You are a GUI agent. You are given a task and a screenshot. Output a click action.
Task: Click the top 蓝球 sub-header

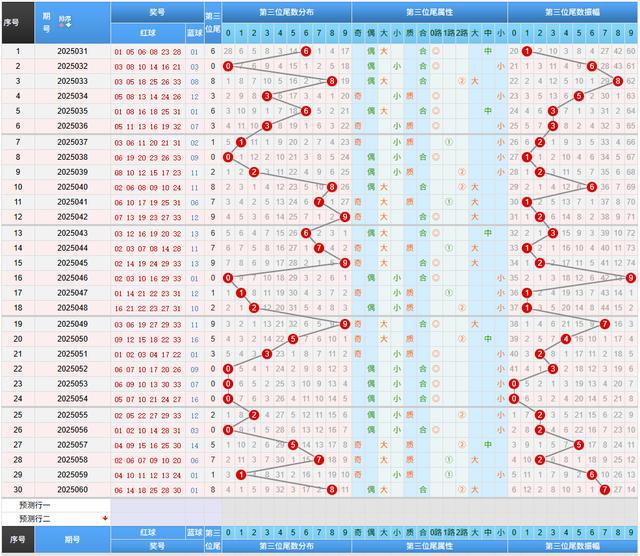195,33
